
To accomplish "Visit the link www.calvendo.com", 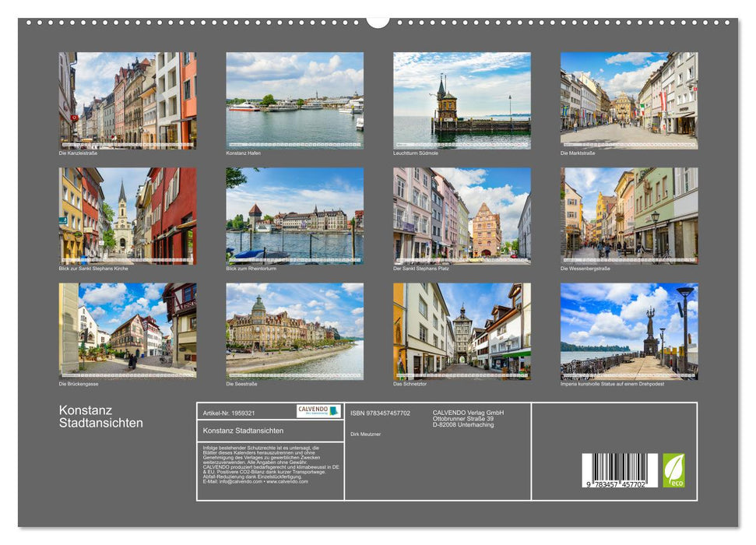I will tap(287, 483).
